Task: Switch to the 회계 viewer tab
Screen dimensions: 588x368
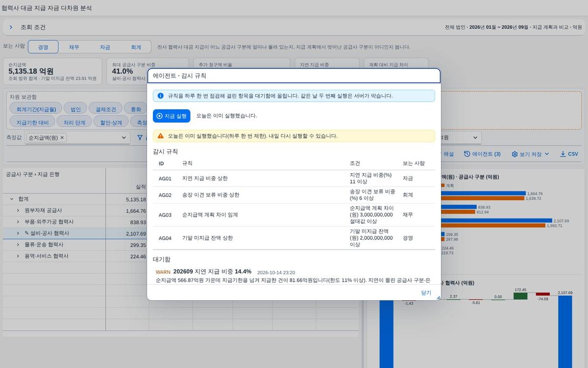Action: click(136, 47)
